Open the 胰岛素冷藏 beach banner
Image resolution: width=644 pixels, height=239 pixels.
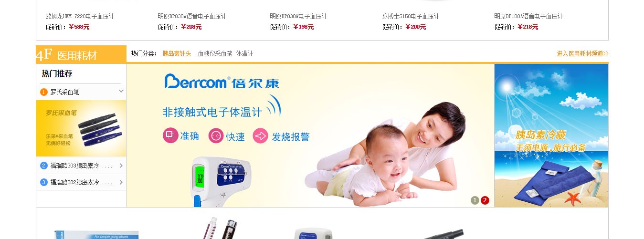tap(551, 135)
